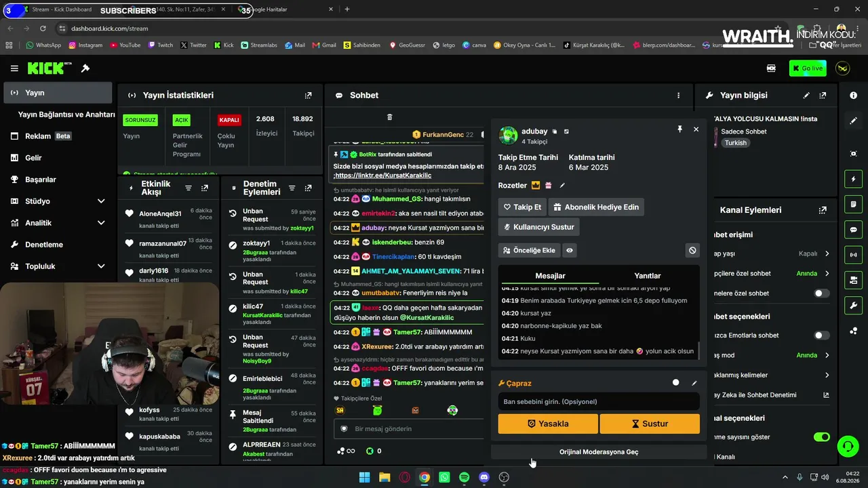Click the orange Yasakla button
The width and height of the screenshot is (868, 488).
click(548, 424)
